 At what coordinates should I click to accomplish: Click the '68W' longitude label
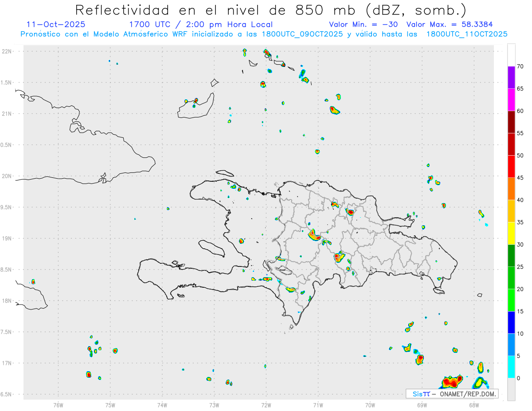tap(474, 405)
